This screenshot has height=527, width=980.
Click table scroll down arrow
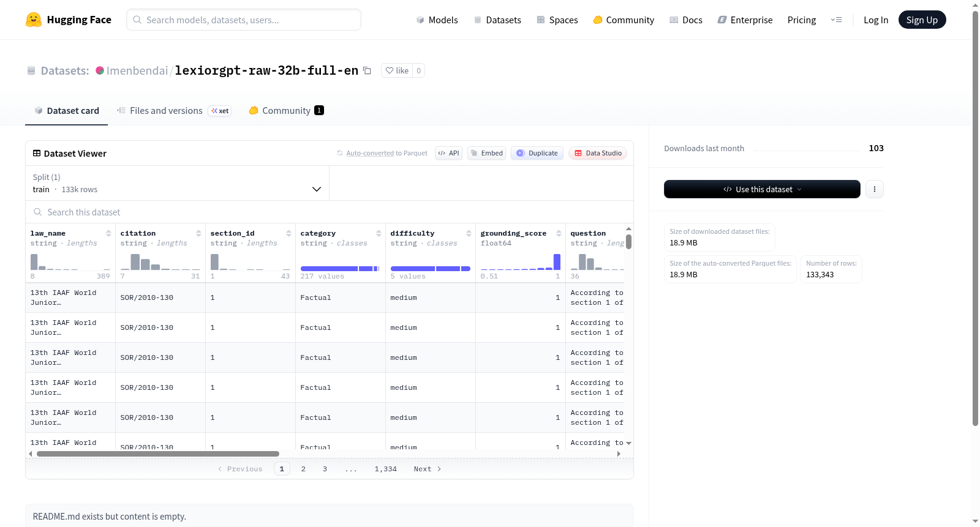click(628, 443)
